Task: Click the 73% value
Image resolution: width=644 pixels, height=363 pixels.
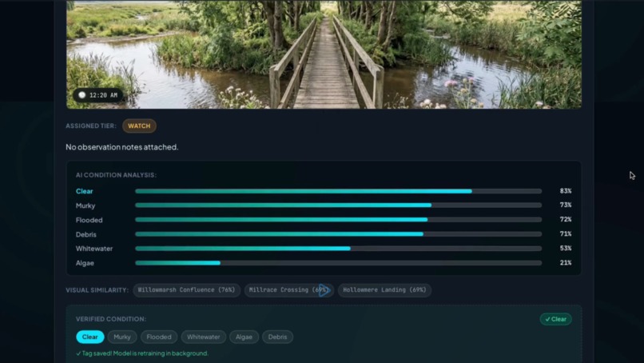Action: point(566,205)
